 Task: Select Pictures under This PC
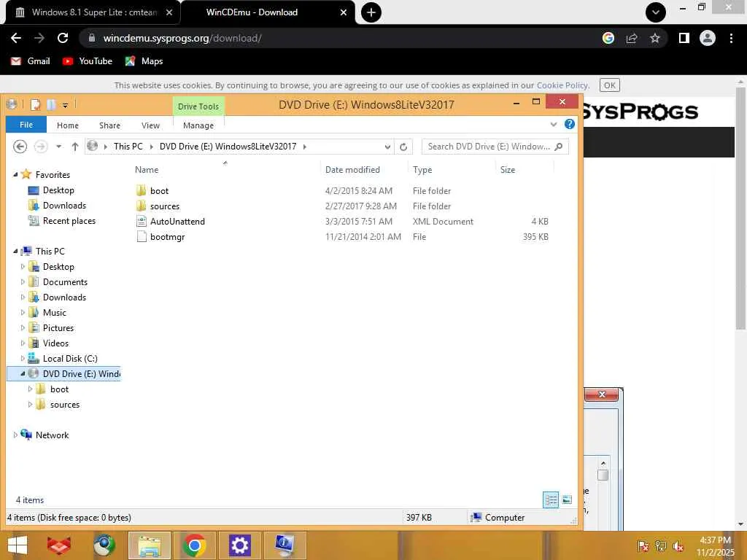click(58, 327)
